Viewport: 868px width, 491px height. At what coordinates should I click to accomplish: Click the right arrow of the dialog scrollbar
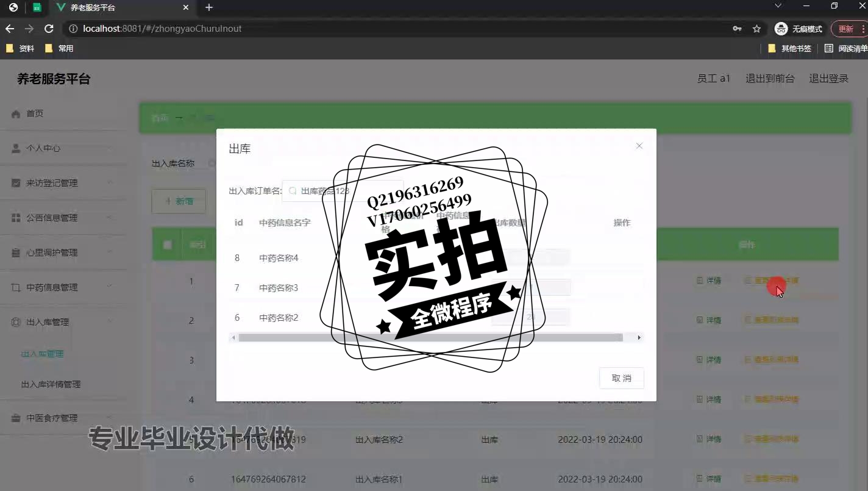point(639,337)
